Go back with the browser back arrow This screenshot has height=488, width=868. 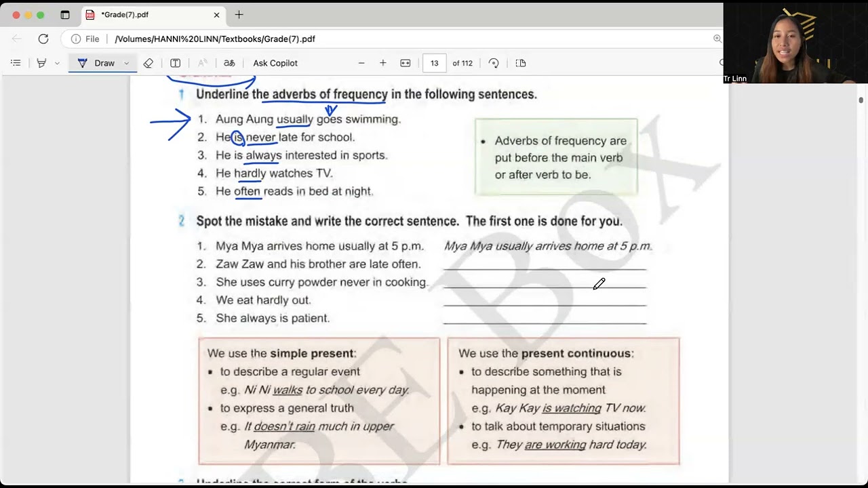coord(17,39)
